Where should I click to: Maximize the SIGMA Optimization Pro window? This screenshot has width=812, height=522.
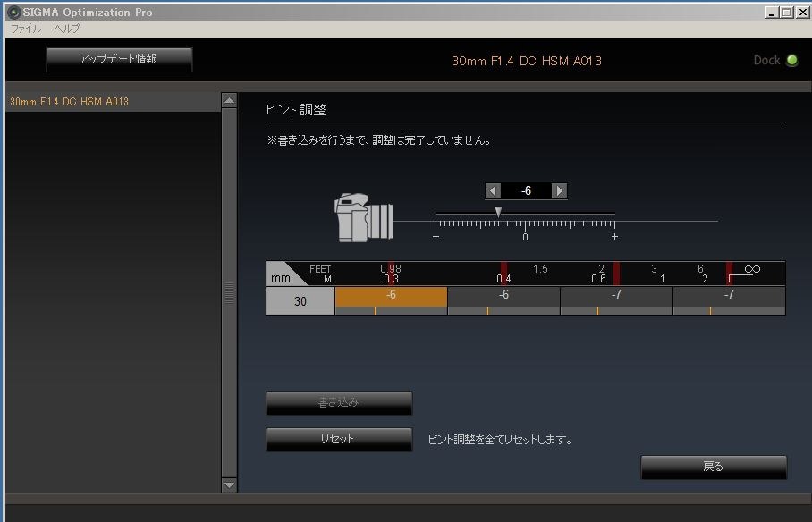[x=787, y=13]
